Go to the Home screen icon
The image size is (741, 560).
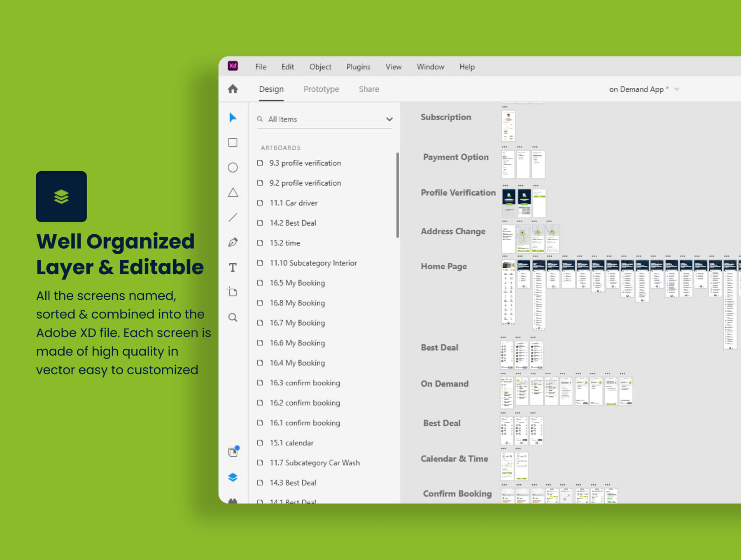233,89
